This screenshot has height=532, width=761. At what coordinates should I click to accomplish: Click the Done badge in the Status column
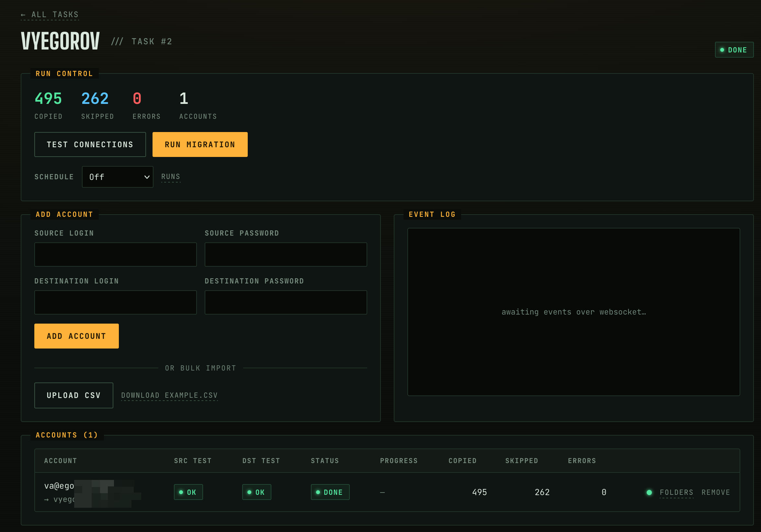[330, 492]
